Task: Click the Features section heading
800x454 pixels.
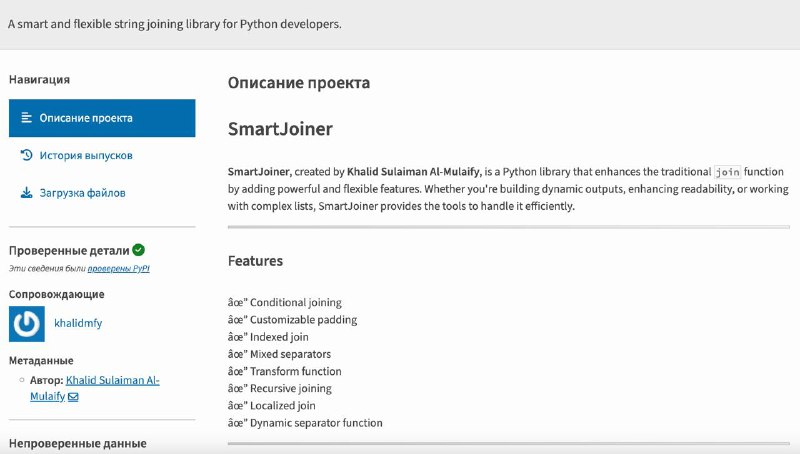Action: [255, 261]
